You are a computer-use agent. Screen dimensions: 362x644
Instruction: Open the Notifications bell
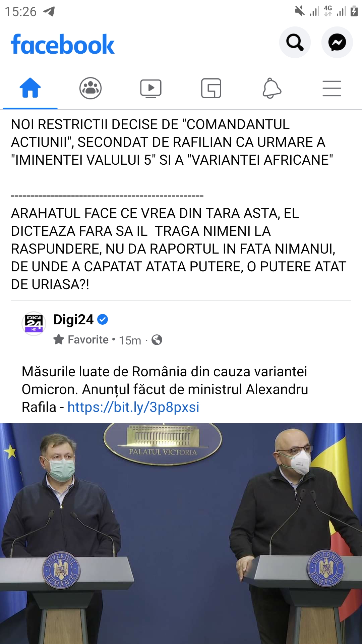tap(271, 88)
